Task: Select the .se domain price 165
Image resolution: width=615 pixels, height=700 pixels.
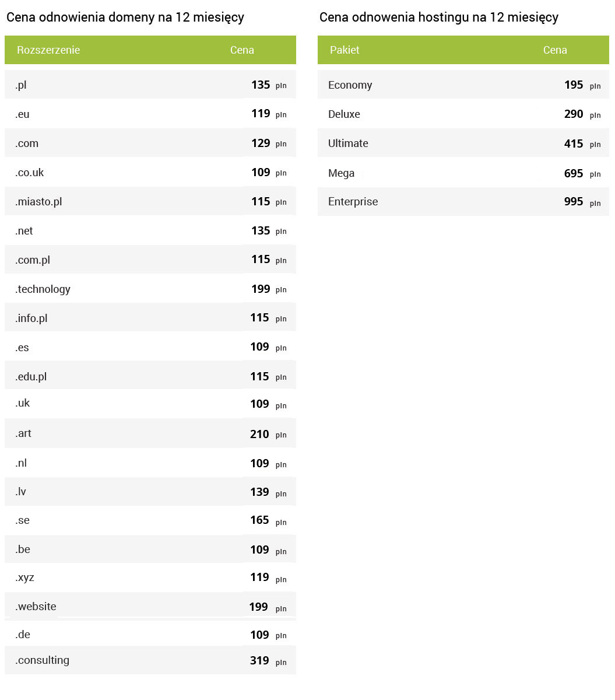Action: pos(259,520)
